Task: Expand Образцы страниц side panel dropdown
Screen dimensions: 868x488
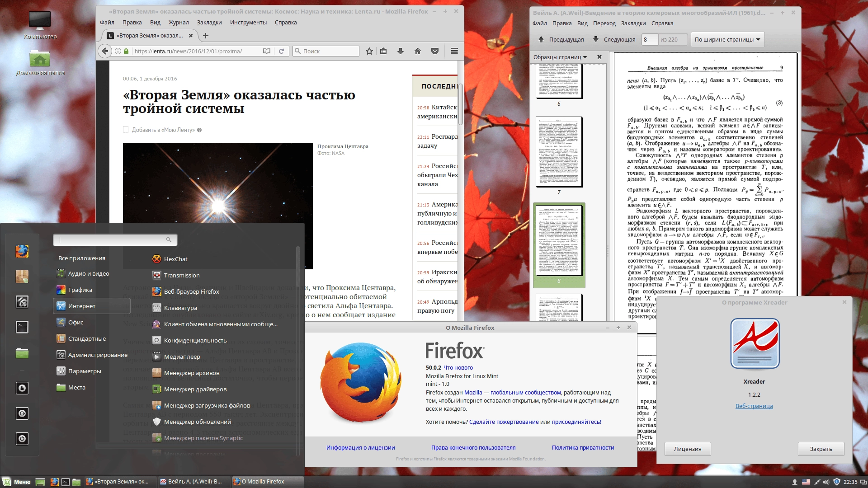Action: click(x=560, y=57)
